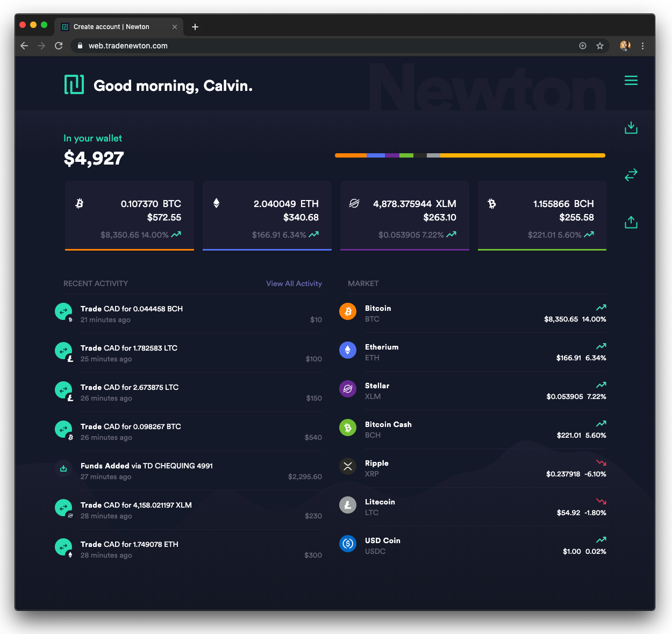Screen dimensions: 672x634
Task: Open the View All Activity link
Action: 294,283
